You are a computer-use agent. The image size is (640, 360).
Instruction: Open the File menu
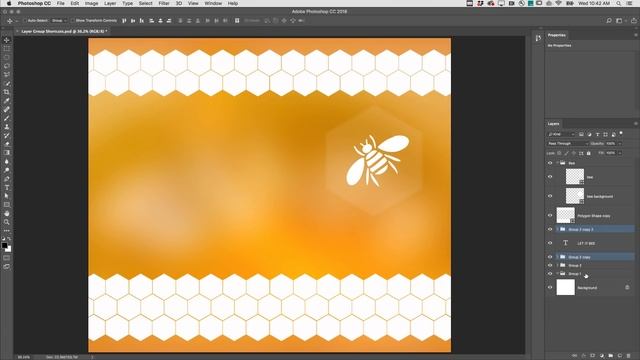coord(60,3)
